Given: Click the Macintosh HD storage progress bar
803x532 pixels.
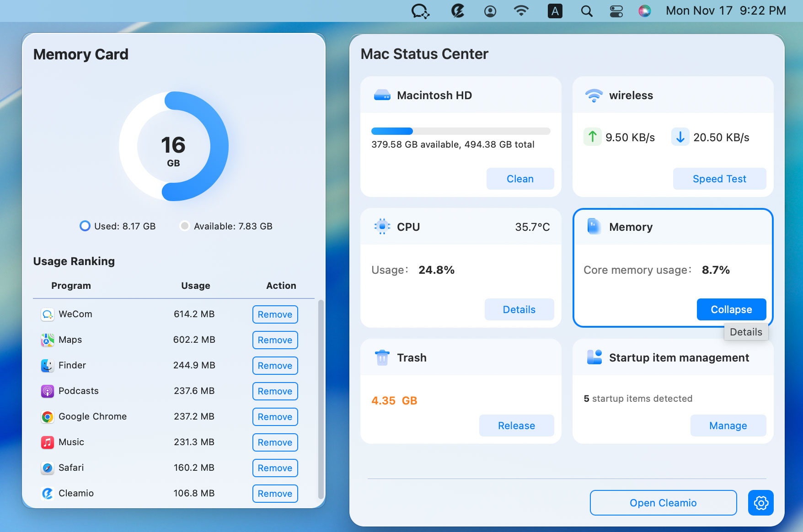Looking at the screenshot, I should point(460,131).
